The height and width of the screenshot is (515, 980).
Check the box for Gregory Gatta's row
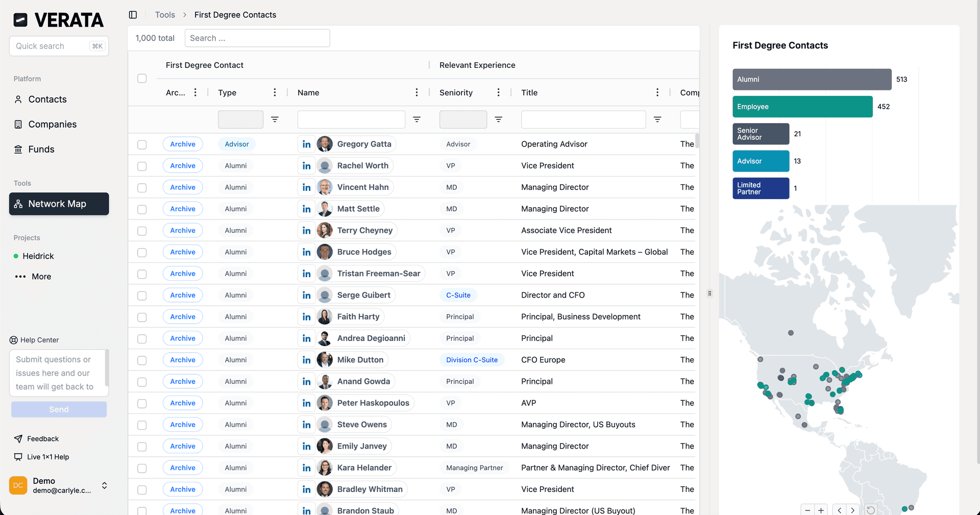(x=142, y=144)
